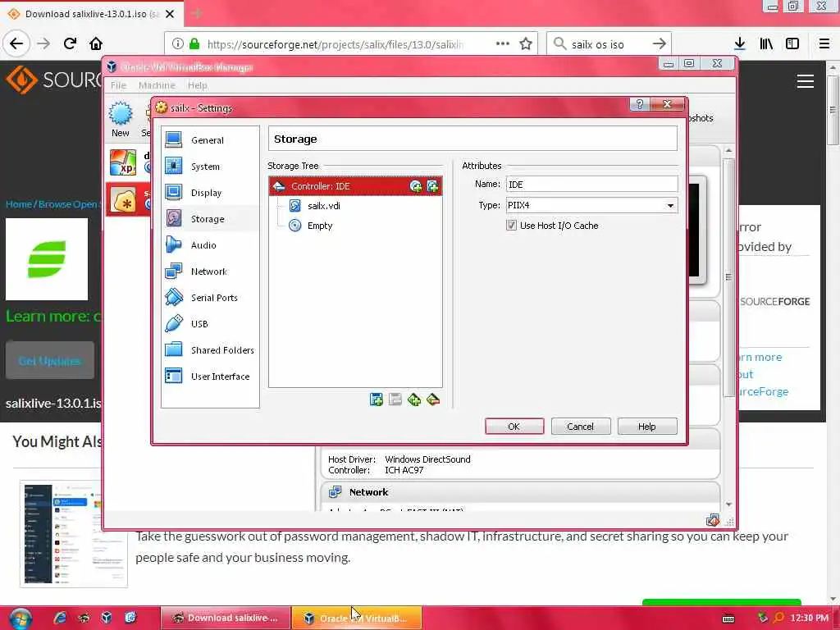This screenshot has width=840, height=630.
Task: Click the Get Updates button
Action: point(50,361)
